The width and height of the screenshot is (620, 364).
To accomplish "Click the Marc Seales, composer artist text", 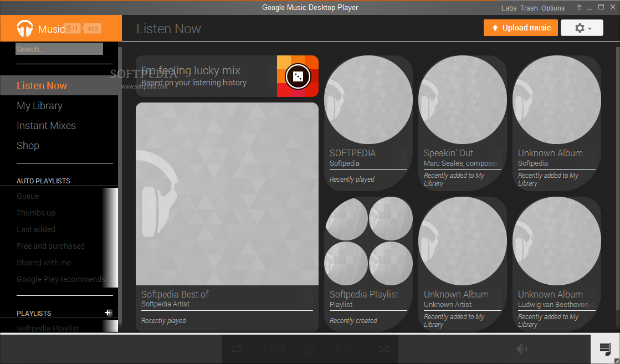I will point(460,163).
